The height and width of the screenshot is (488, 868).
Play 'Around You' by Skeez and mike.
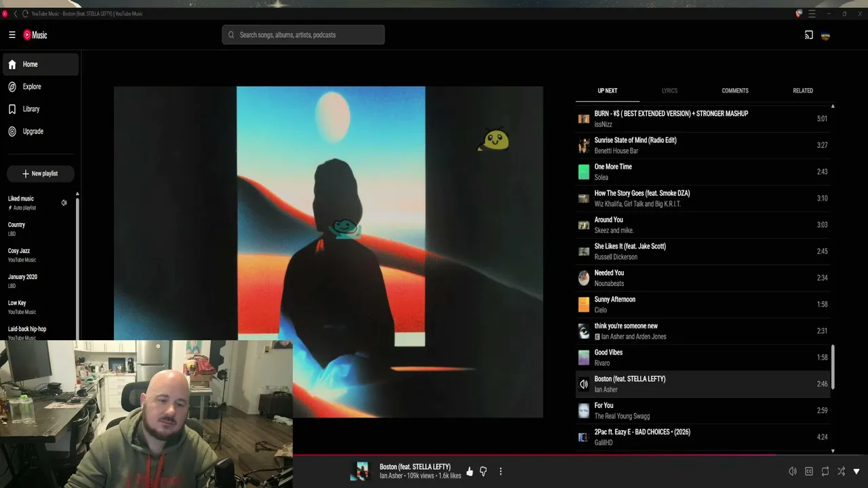click(703, 224)
